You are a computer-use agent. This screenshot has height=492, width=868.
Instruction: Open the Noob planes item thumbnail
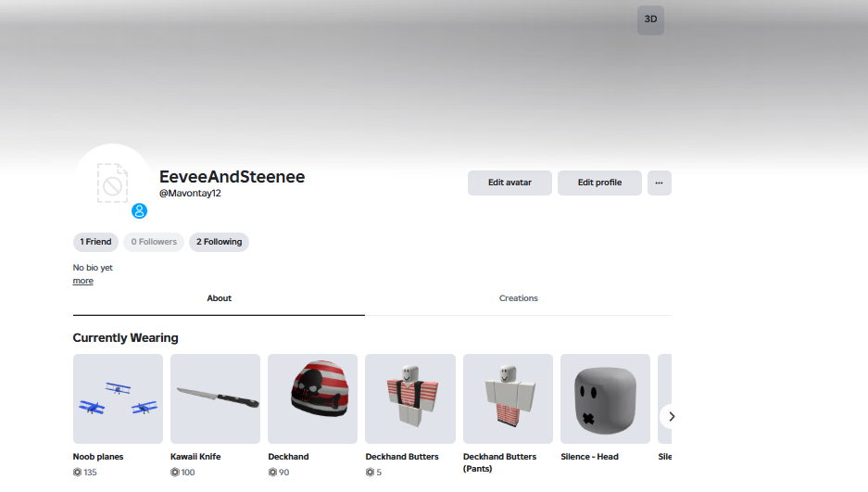pyautogui.click(x=118, y=399)
